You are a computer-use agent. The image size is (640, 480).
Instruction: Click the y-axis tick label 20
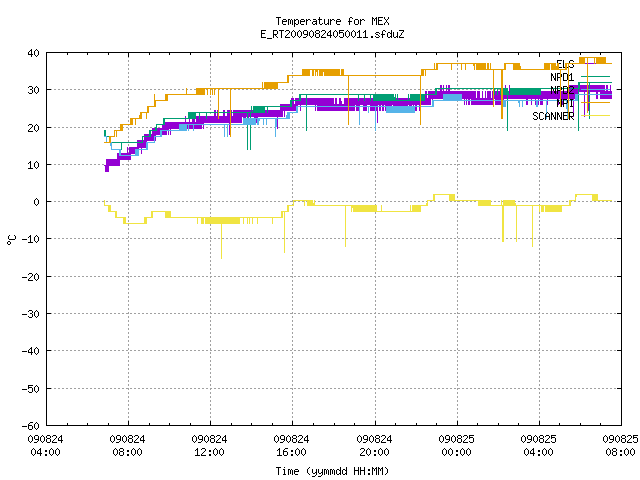(x=33, y=127)
